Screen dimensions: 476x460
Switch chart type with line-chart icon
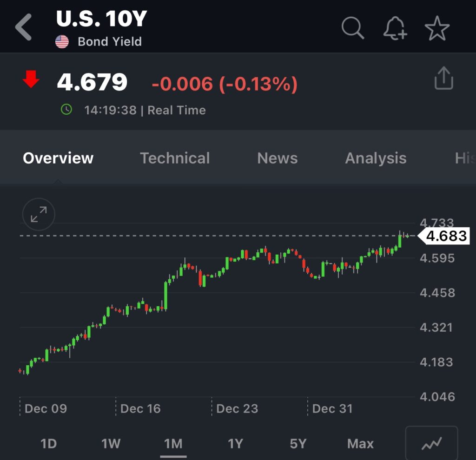point(431,444)
